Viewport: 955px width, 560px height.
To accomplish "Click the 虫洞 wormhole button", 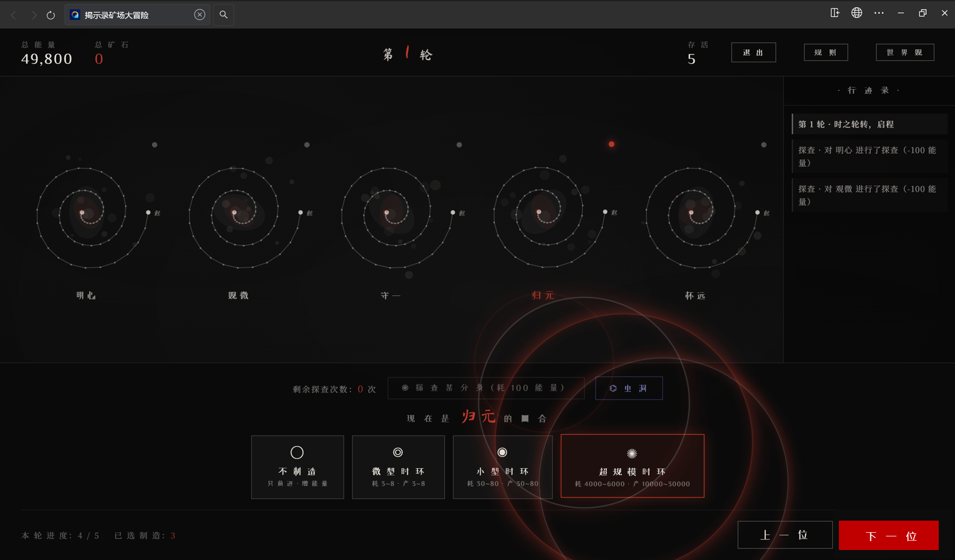I will click(x=629, y=388).
